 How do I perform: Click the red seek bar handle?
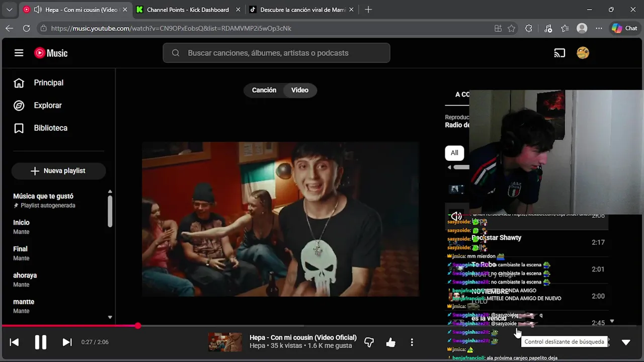click(138, 326)
